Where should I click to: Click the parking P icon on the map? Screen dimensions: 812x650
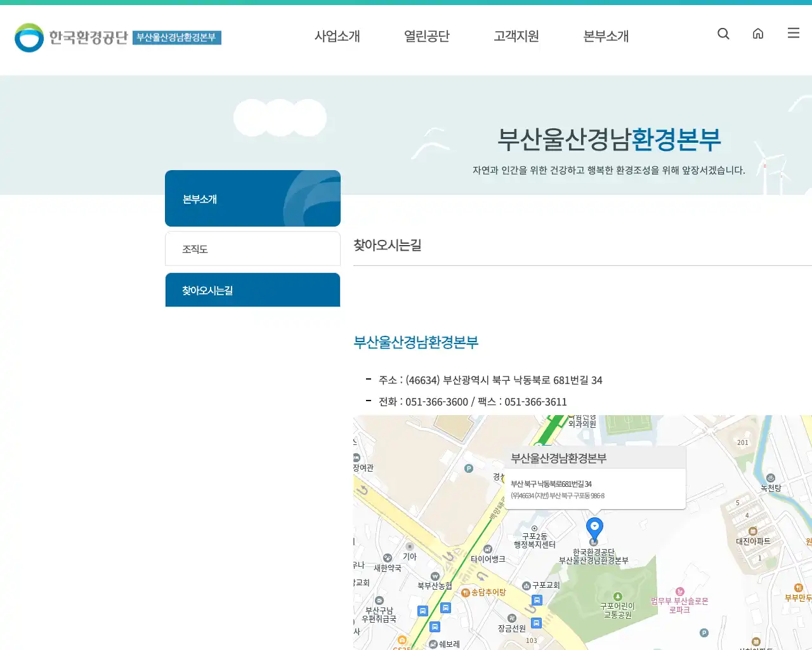[x=468, y=467]
